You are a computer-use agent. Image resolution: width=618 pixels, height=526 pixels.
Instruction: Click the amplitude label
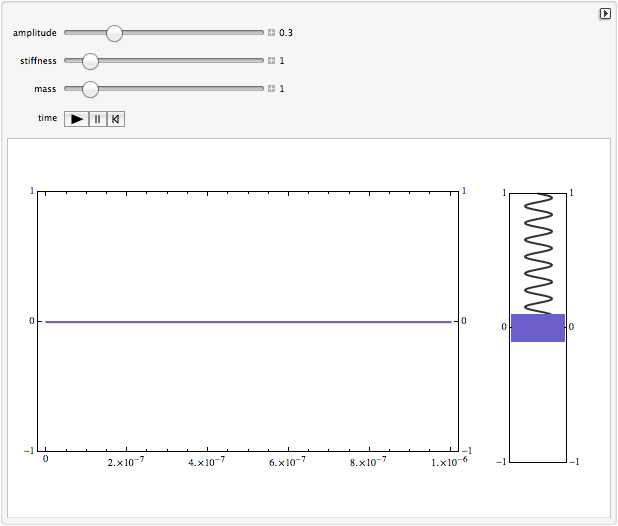(x=35, y=33)
